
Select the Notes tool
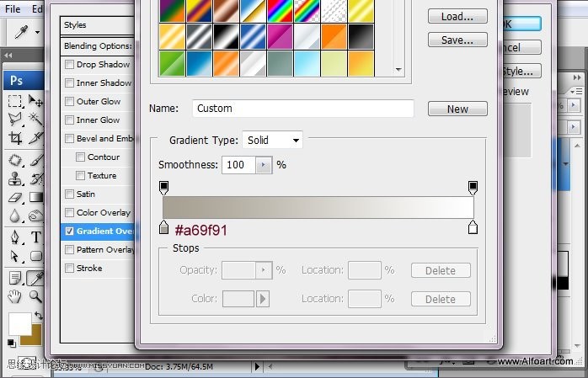(x=14, y=279)
